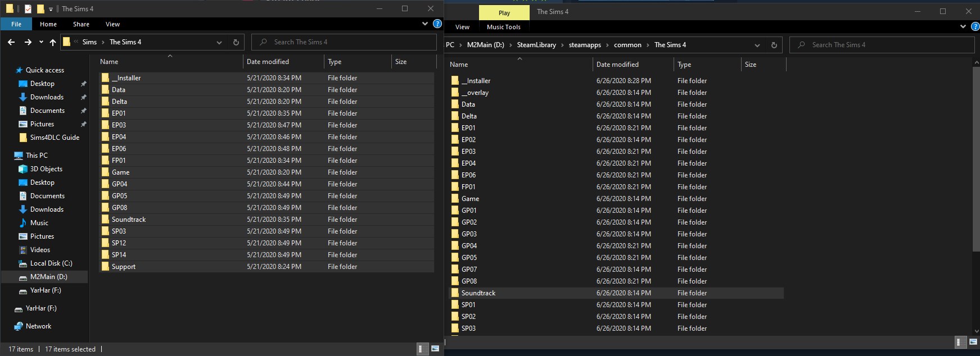Select SP12 folder icon in left window
Viewport: 980px width, 356px height.
(x=105, y=243)
